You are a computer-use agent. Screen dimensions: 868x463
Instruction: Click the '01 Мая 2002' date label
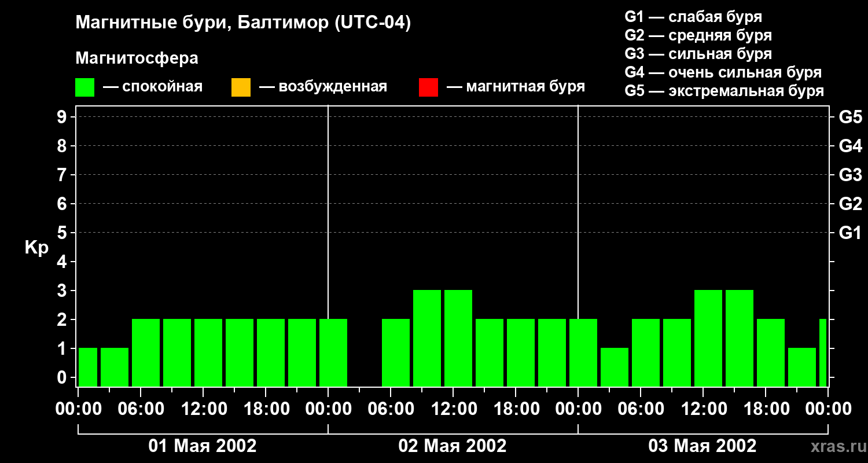[203, 446]
